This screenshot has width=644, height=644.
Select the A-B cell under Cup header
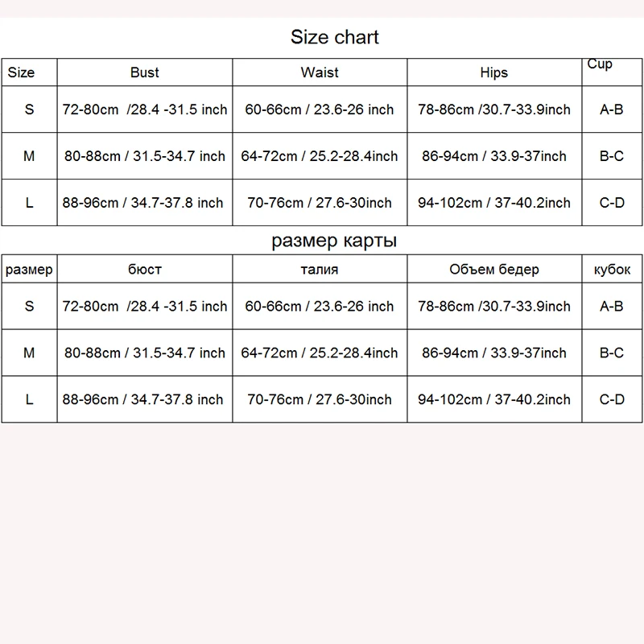tap(612, 109)
